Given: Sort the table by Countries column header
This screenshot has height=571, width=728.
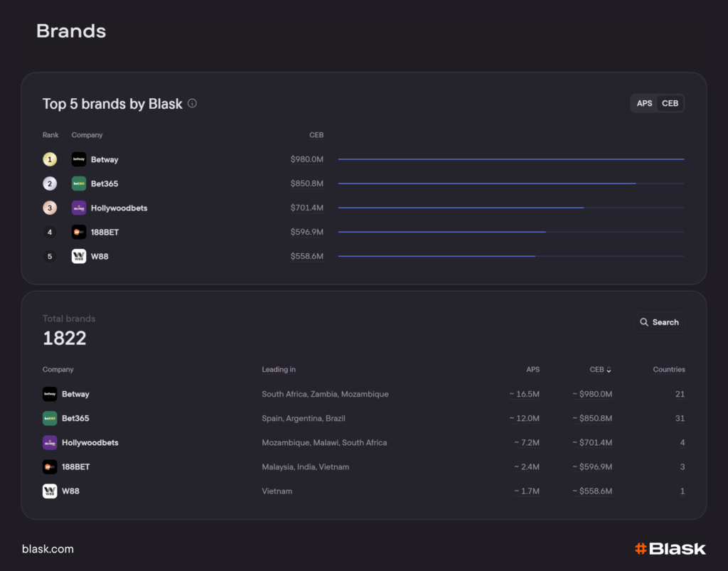Looking at the screenshot, I should (x=668, y=370).
